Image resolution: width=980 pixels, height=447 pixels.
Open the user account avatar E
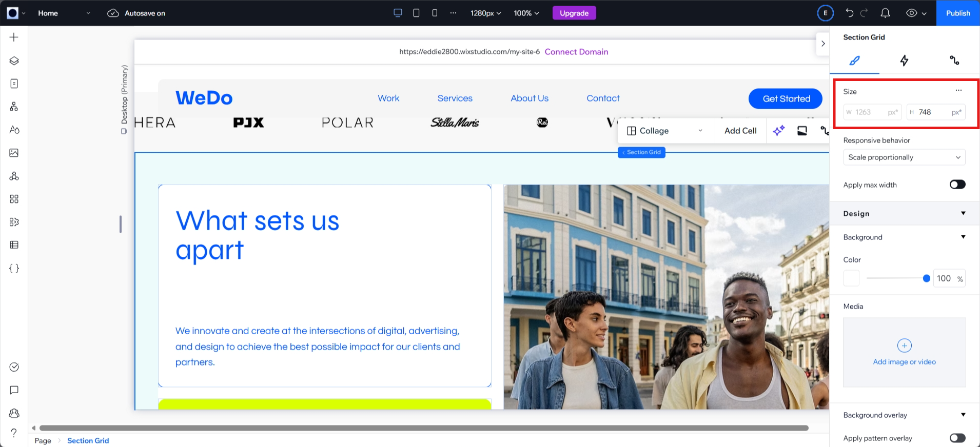826,13
